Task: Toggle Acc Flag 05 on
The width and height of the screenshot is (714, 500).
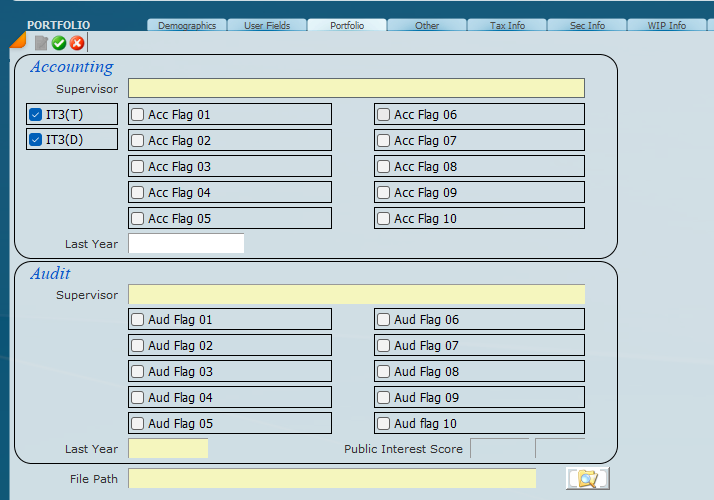Action: pyautogui.click(x=138, y=219)
